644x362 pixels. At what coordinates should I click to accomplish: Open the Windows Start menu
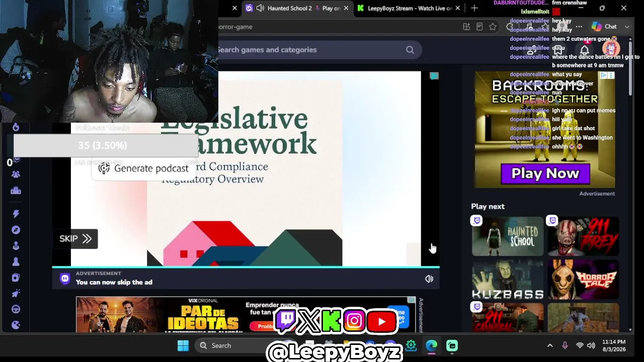[x=183, y=345]
